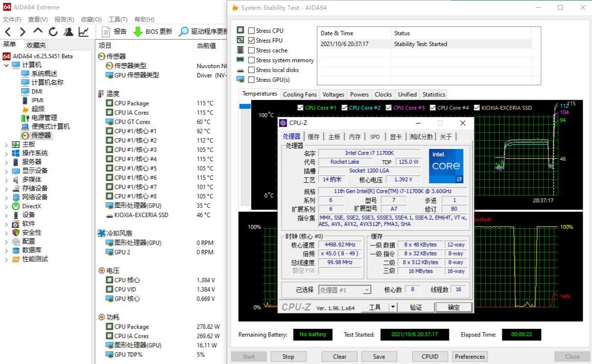Select 超频 overclock tree item
The height and width of the screenshot is (364, 592).
pyautogui.click(x=38, y=109)
